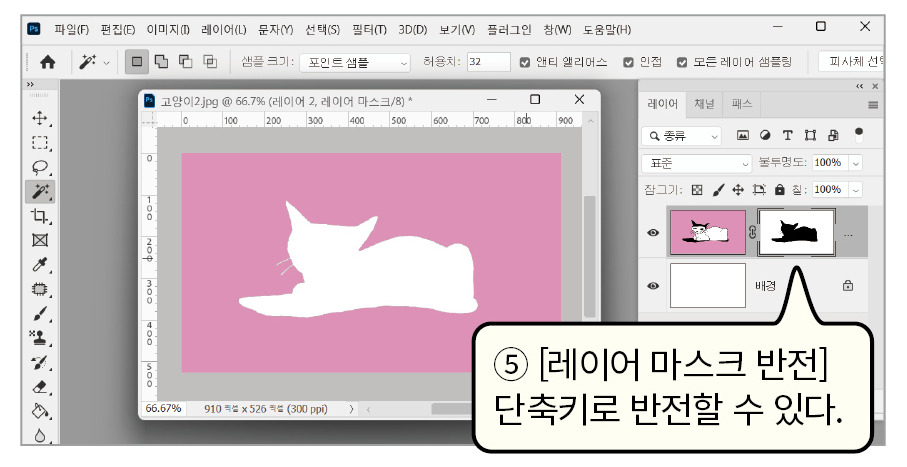The image size is (907, 467).
Task: Filter layers by type layer icon
Action: pos(787,135)
